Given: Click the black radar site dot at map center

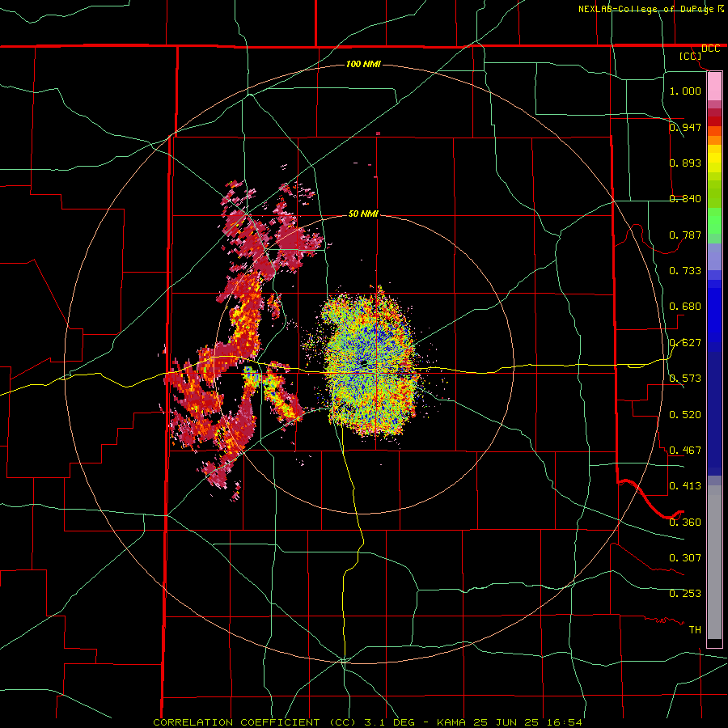Looking at the screenshot, I should point(364,362).
